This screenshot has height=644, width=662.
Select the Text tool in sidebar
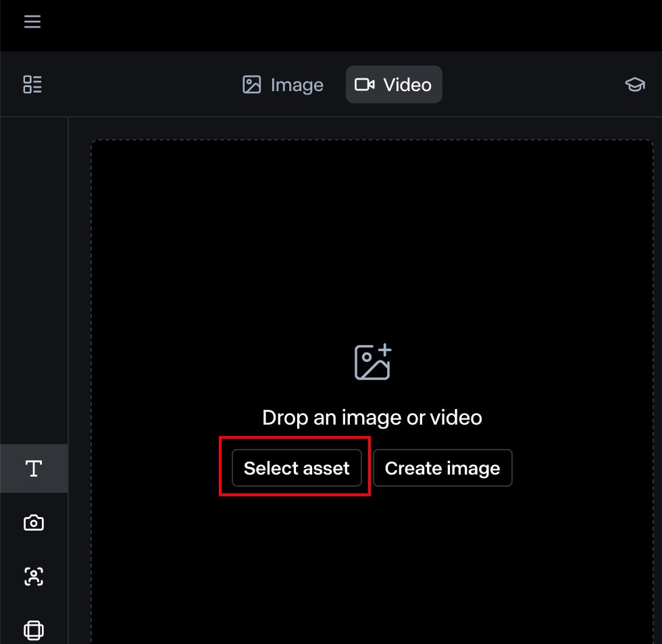(34, 468)
